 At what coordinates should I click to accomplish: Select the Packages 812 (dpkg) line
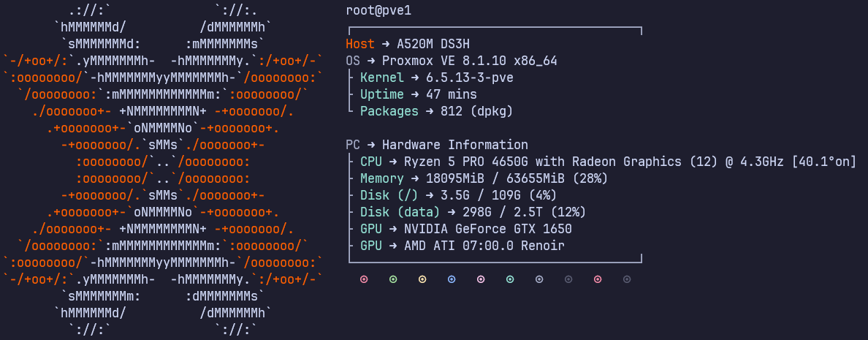(x=436, y=111)
